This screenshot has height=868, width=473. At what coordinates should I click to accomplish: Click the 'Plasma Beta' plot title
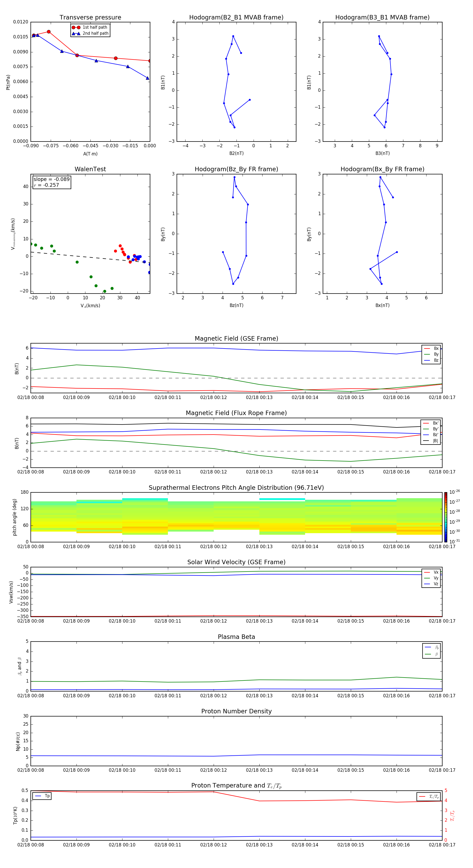point(236,637)
